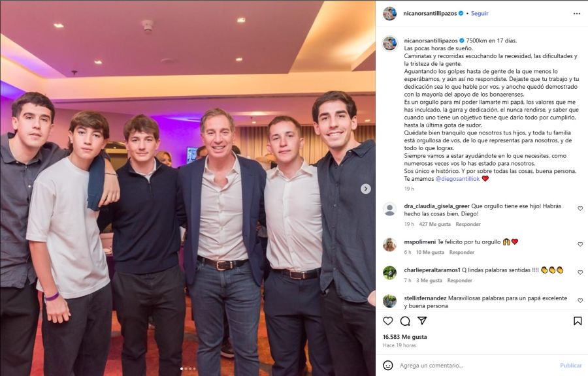
Task: Open the three-dot more options menu
Action: tap(576, 13)
